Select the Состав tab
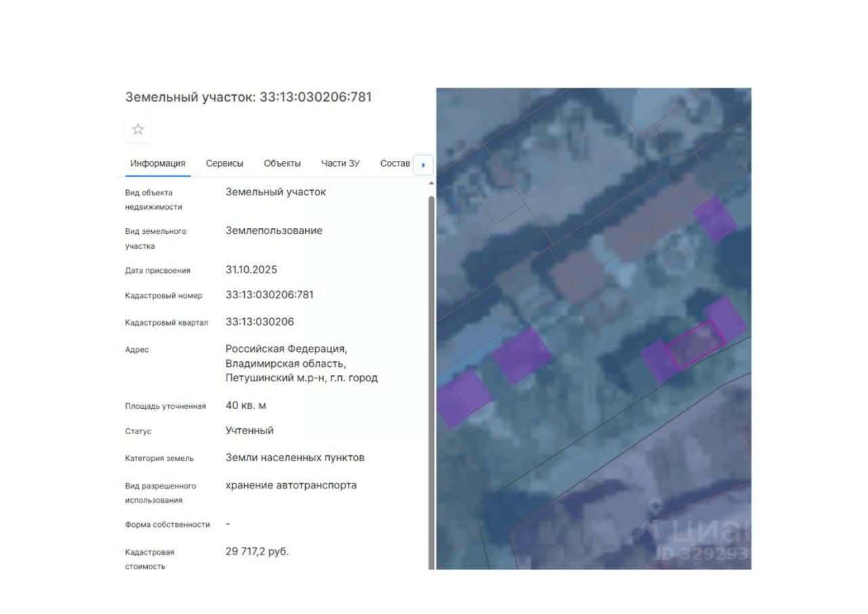The image size is (868, 614). click(395, 164)
